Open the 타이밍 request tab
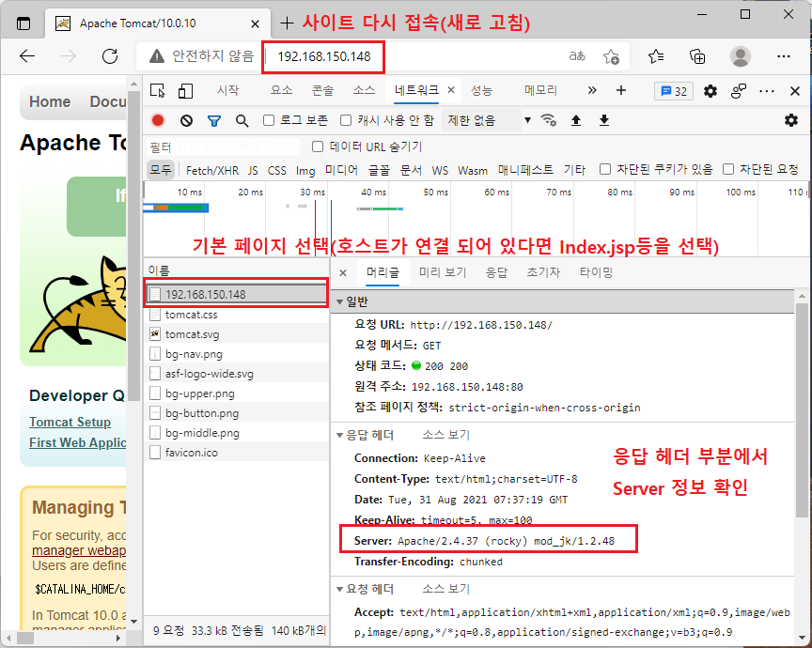Screen dimensions: 812x648 (x=596, y=272)
